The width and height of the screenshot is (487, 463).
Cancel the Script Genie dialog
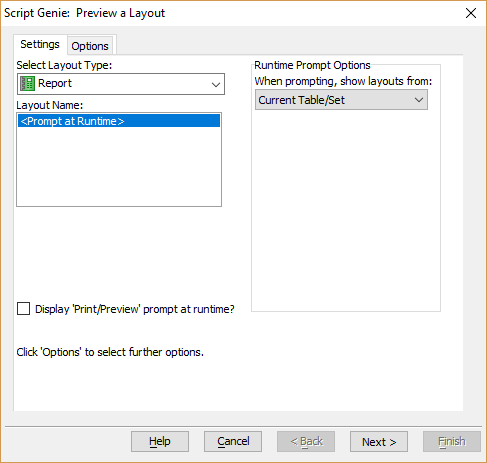pyautogui.click(x=233, y=441)
